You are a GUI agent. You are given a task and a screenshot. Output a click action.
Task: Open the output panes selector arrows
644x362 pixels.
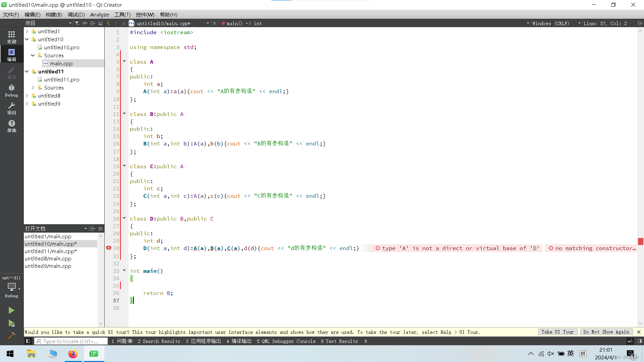click(x=366, y=341)
